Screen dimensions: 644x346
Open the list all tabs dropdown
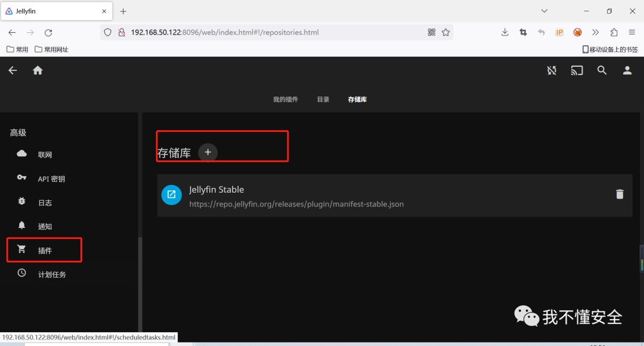click(544, 11)
